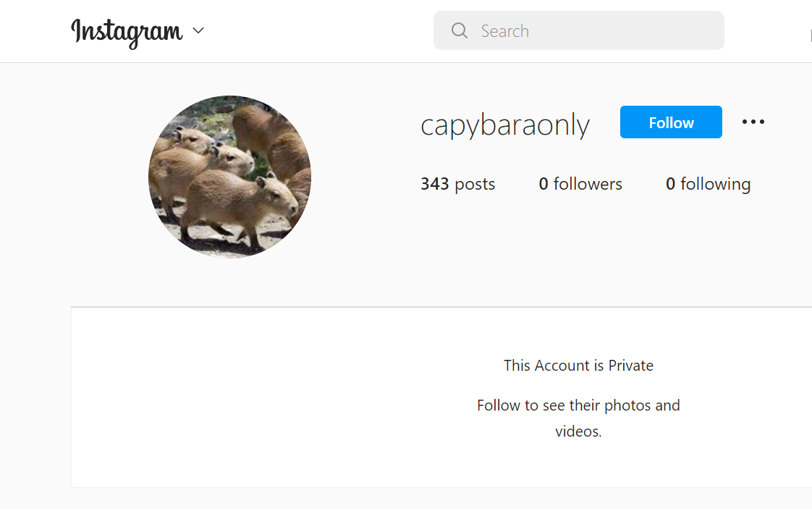This screenshot has height=509, width=812.
Task: Open the three-dot options menu
Action: pyautogui.click(x=753, y=122)
